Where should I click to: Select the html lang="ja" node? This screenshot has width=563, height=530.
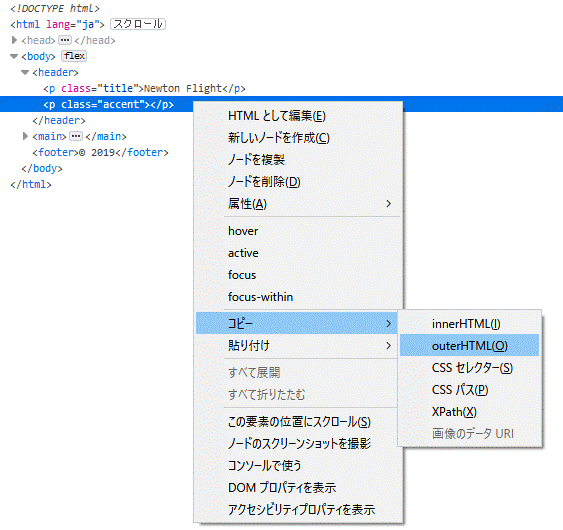click(x=57, y=24)
